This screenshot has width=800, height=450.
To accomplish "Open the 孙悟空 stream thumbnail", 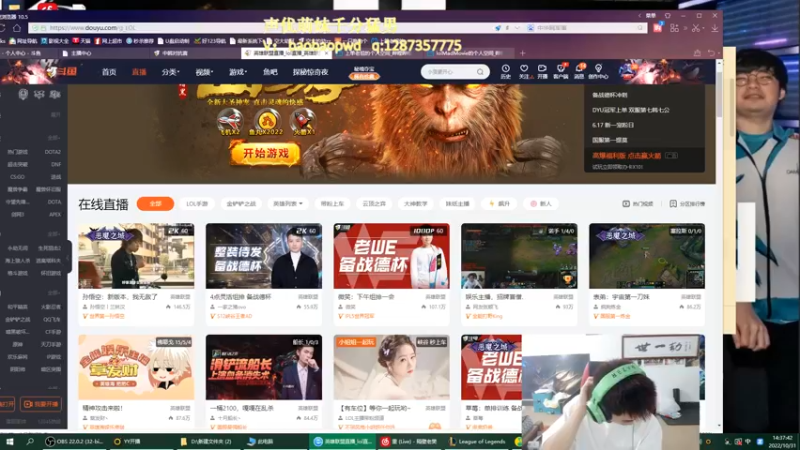I will click(x=136, y=256).
